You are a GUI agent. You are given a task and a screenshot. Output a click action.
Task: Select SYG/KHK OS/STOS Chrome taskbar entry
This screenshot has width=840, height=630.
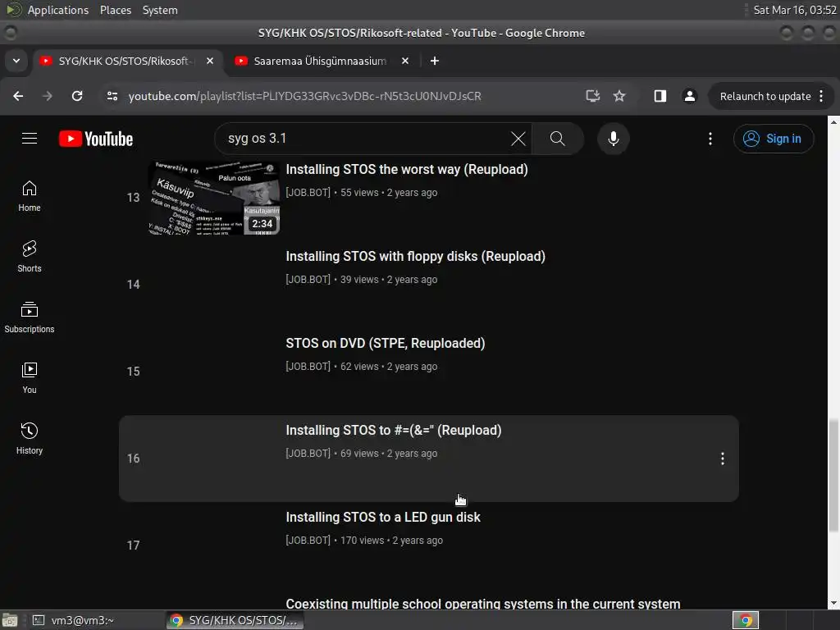(234, 620)
